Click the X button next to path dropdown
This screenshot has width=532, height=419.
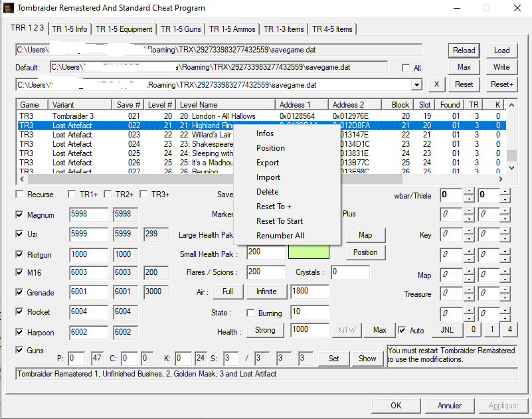click(x=436, y=84)
